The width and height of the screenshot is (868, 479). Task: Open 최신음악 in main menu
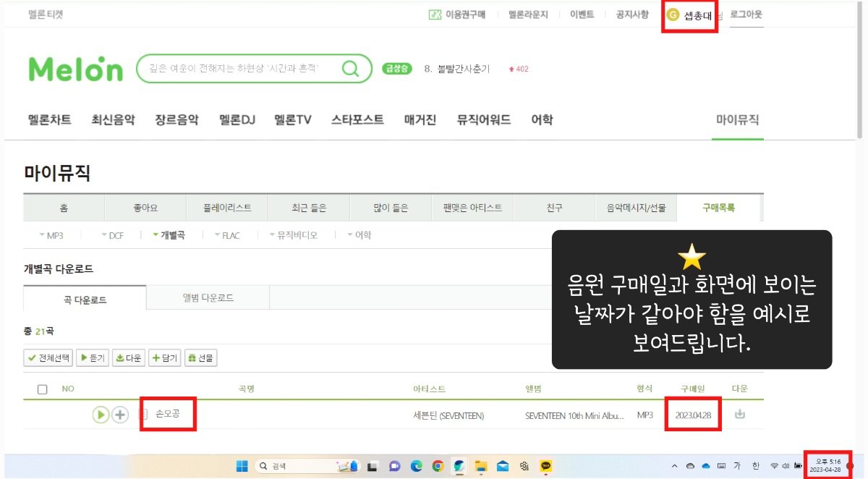click(113, 120)
